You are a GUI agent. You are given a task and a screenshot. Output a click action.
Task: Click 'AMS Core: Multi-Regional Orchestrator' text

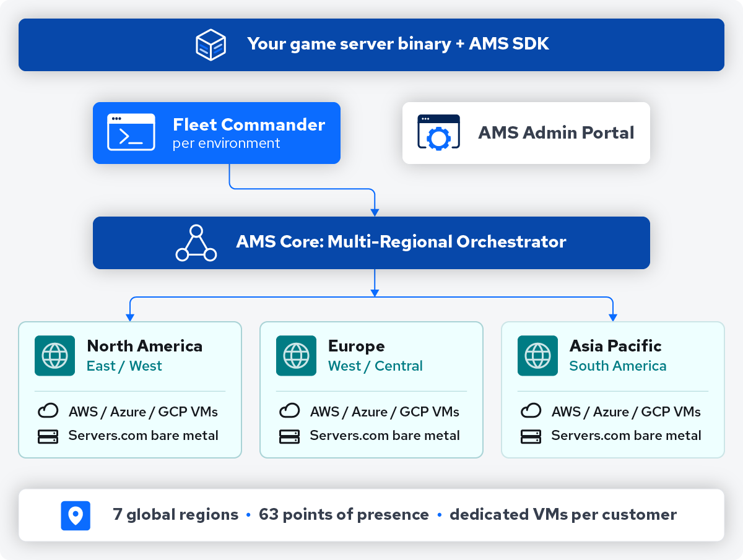tap(401, 241)
